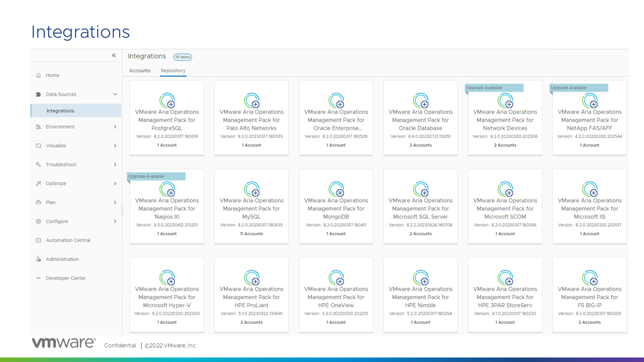
Task: Collapse the Data Sources chevron
Action: pyautogui.click(x=115, y=95)
